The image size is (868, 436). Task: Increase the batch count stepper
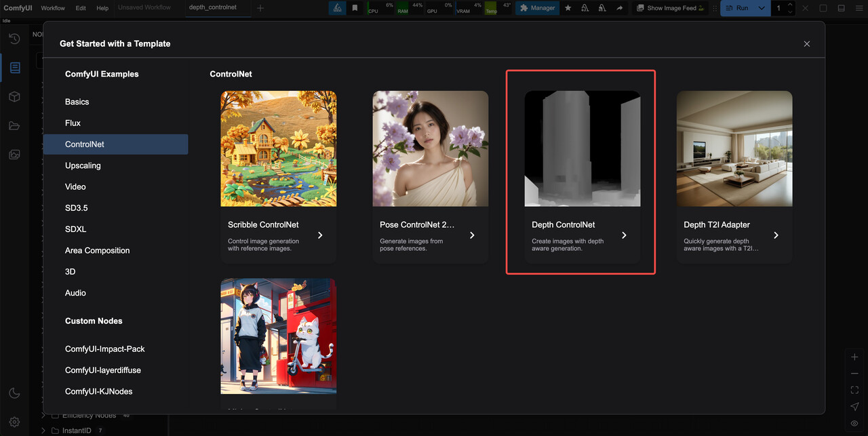point(790,5)
